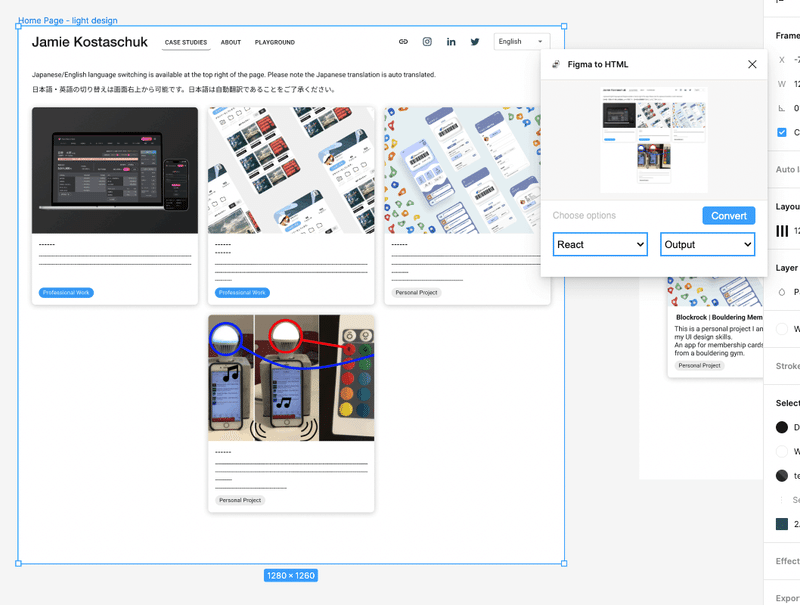This screenshot has width=800, height=605.
Task: Go to CASE STUDIES nav item
Action: click(186, 42)
